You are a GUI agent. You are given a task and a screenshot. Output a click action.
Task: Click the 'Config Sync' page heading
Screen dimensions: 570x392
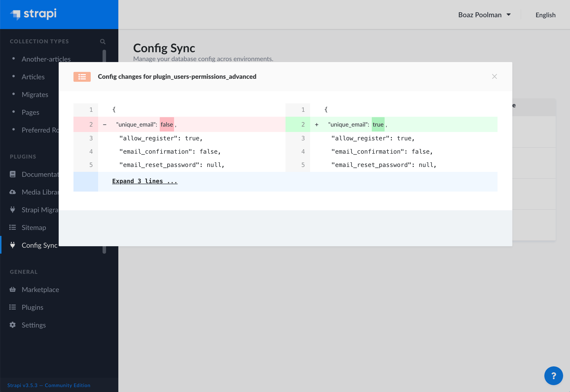point(164,48)
